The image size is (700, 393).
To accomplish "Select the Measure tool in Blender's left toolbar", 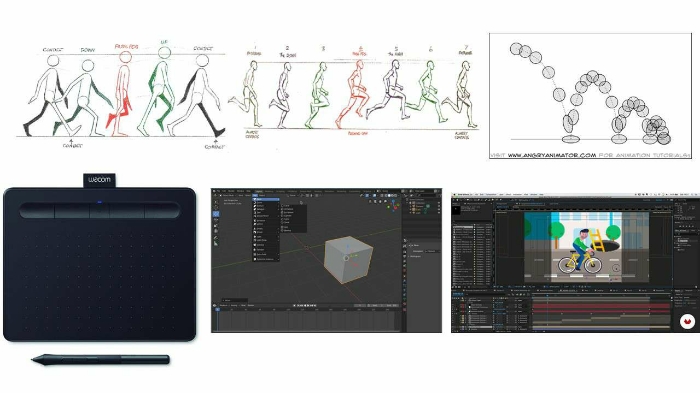I will click(216, 243).
